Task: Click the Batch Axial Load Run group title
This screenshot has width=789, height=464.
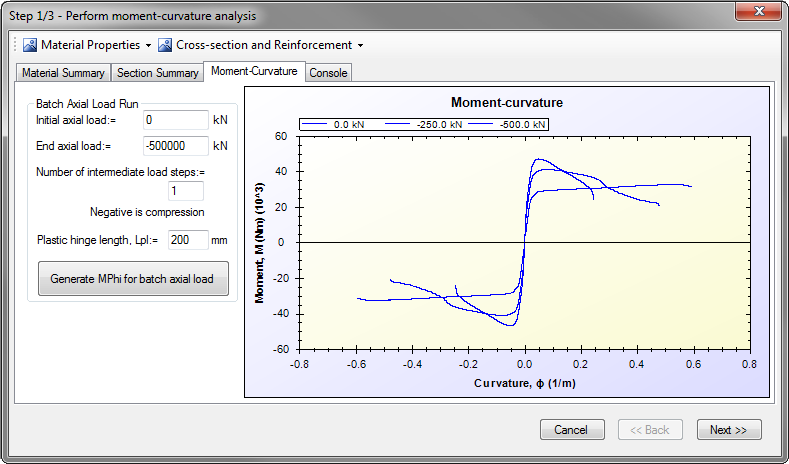Action: point(87,104)
